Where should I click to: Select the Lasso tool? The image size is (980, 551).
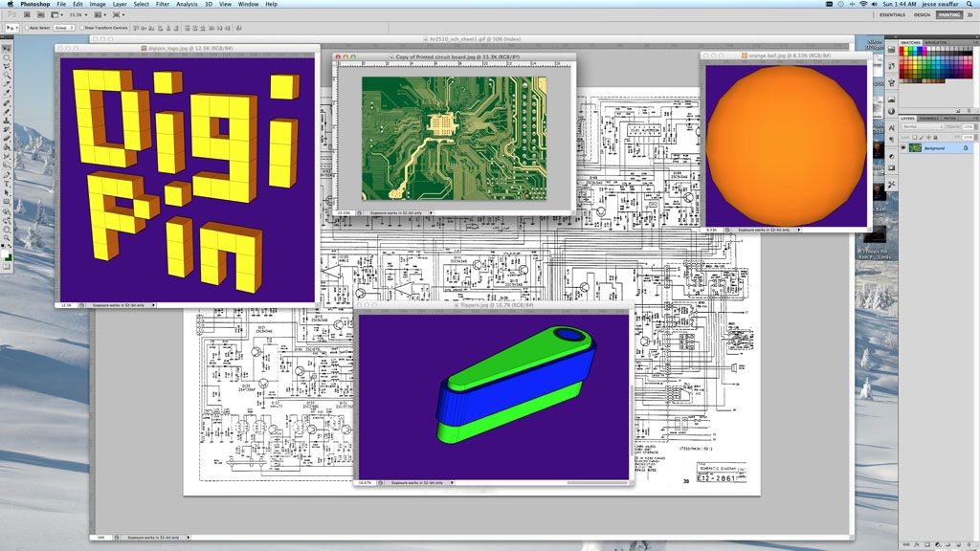[7, 66]
